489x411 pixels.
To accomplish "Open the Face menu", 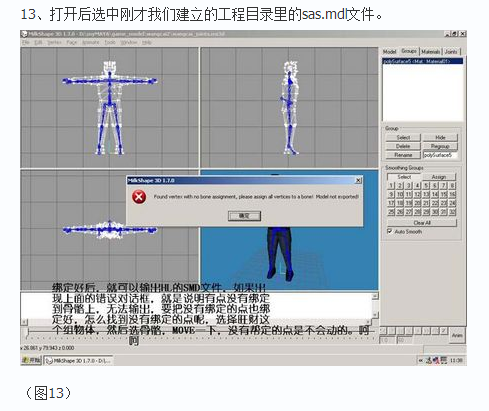I will coord(72,42).
